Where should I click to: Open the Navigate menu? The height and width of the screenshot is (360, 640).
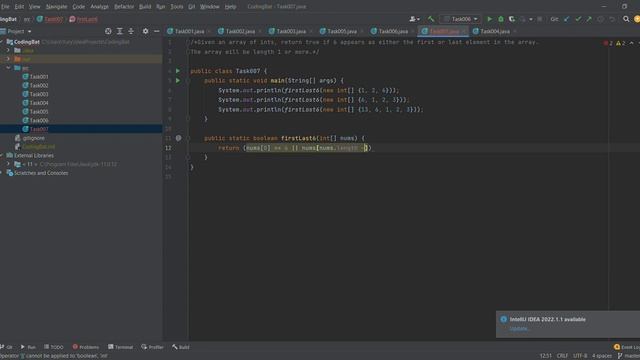pos(56,7)
